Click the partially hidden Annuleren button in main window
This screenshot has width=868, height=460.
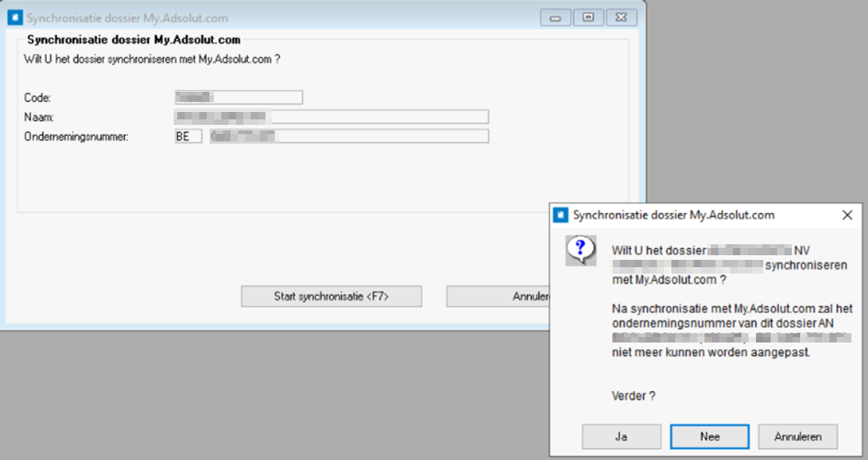click(497, 296)
